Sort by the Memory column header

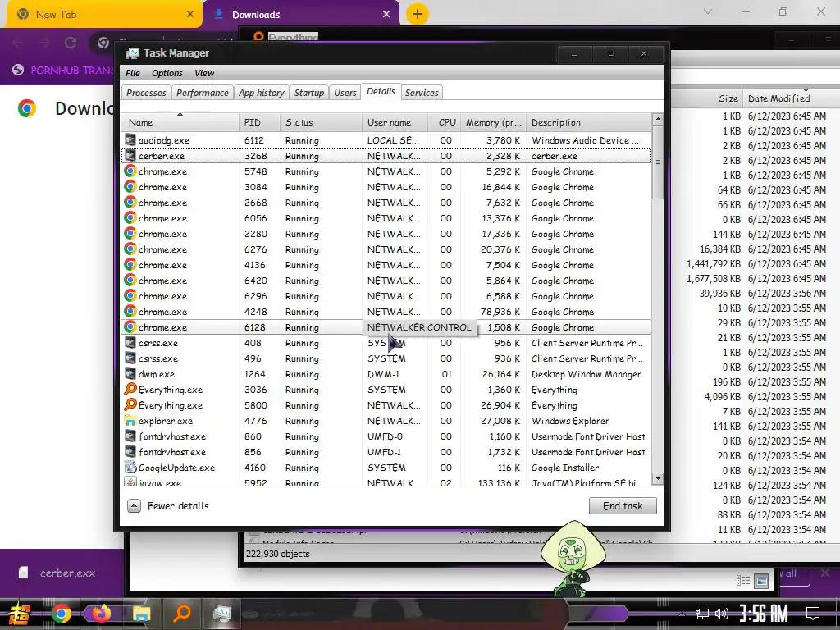click(x=493, y=122)
